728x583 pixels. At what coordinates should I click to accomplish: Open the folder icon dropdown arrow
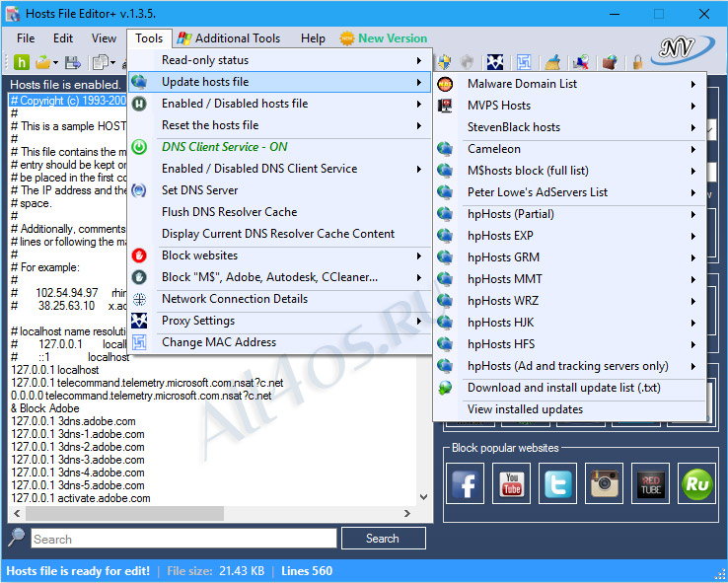tap(55, 62)
